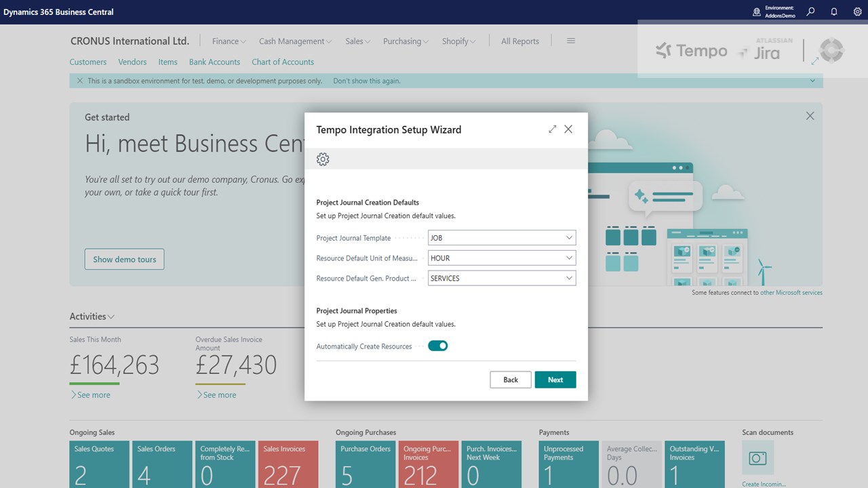Screen dimensions: 868x488
Task: Expand the notification bar chevron
Action: coord(812,81)
